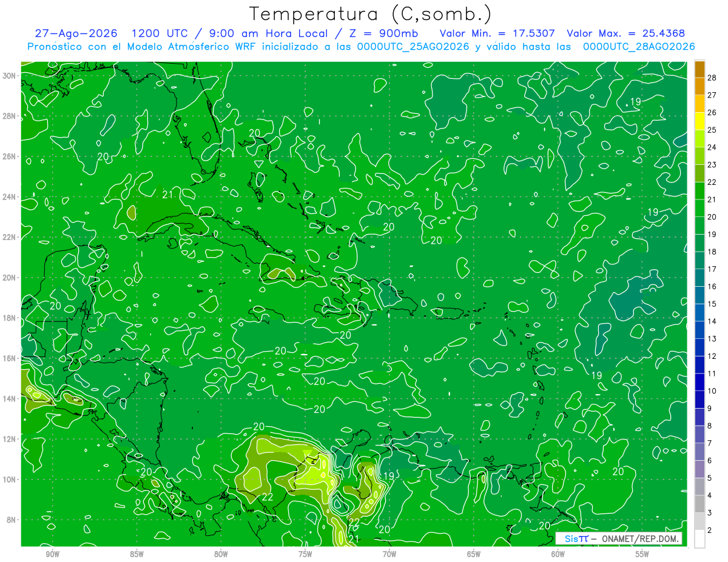Click the '21' contour label over western Cuba
The height and width of the screenshot is (562, 728).
click(x=169, y=195)
